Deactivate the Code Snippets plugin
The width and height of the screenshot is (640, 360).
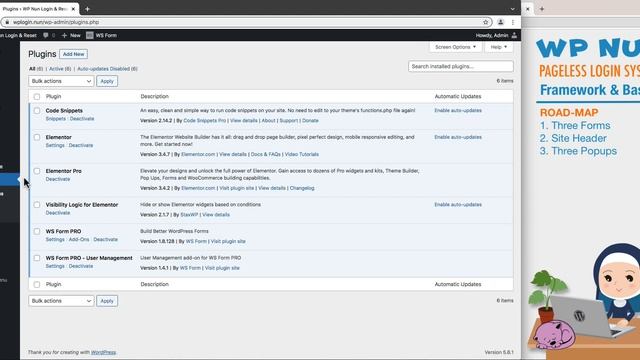(82, 119)
